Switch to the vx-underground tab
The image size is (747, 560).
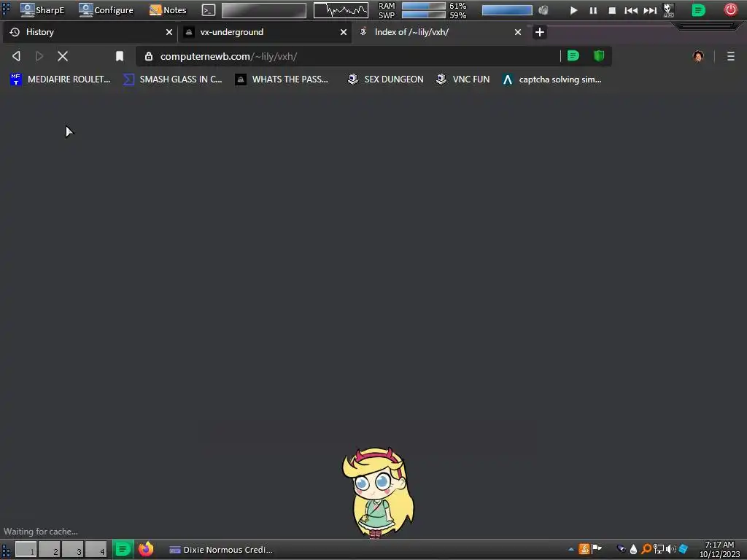tap(264, 32)
